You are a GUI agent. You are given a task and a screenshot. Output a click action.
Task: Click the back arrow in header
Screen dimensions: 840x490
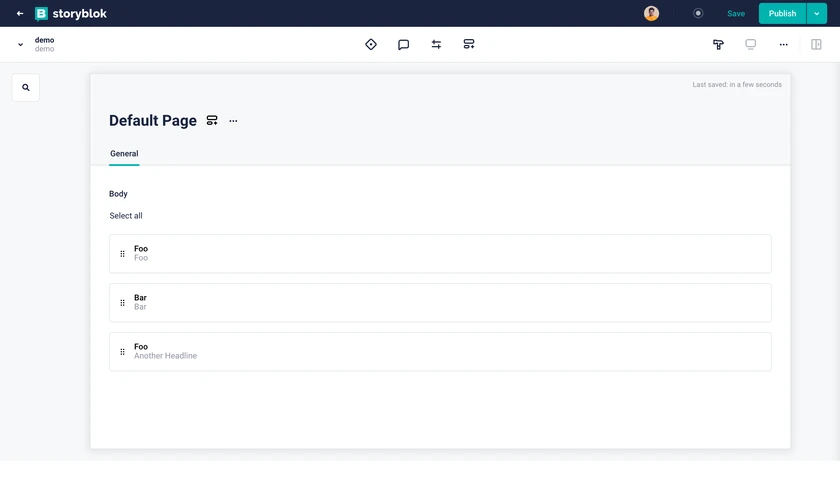pyautogui.click(x=20, y=14)
